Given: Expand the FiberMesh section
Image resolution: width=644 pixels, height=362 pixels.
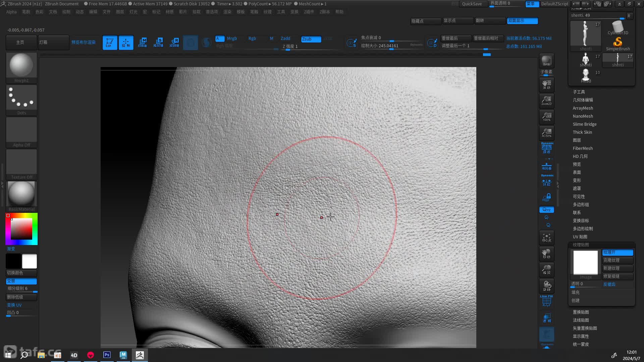Looking at the screenshot, I should (583, 148).
